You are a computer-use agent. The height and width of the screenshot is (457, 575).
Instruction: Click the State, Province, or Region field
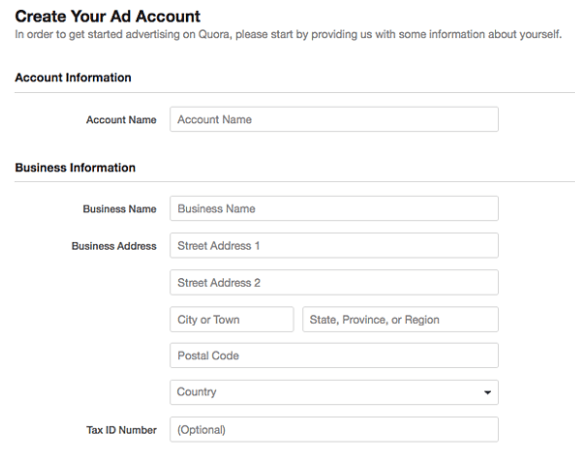[400, 319]
